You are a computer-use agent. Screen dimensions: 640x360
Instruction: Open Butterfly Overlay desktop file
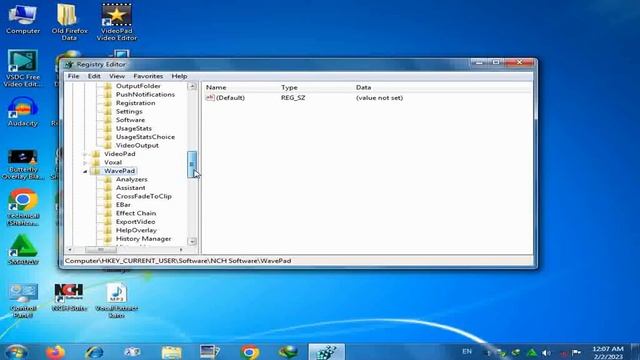point(23,164)
